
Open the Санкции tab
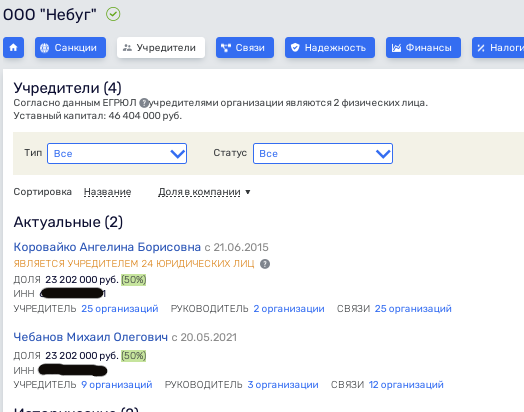tap(71, 47)
